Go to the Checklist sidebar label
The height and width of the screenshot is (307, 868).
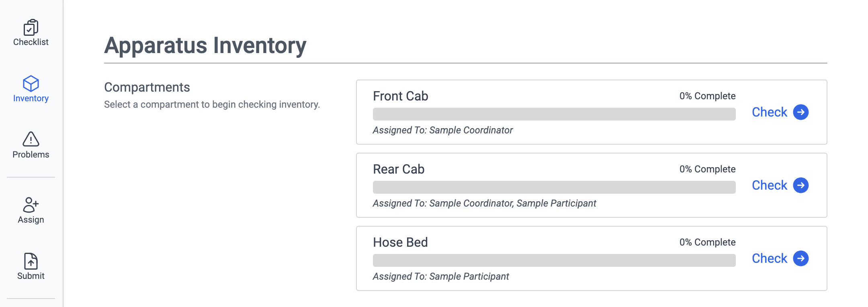tap(31, 42)
